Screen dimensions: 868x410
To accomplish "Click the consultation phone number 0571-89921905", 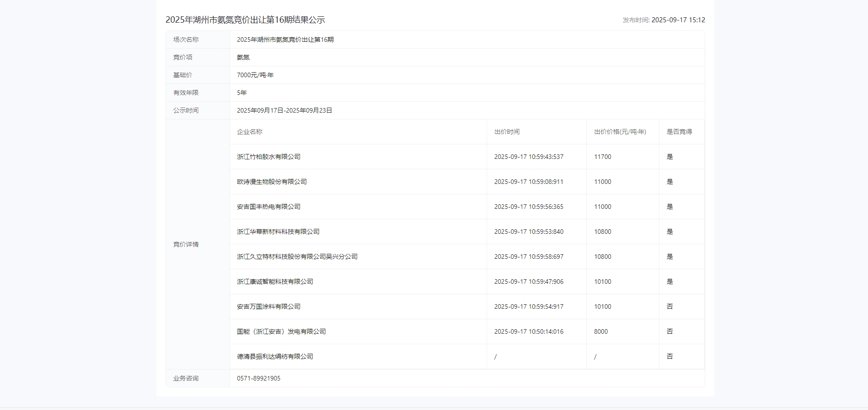I will (x=258, y=378).
